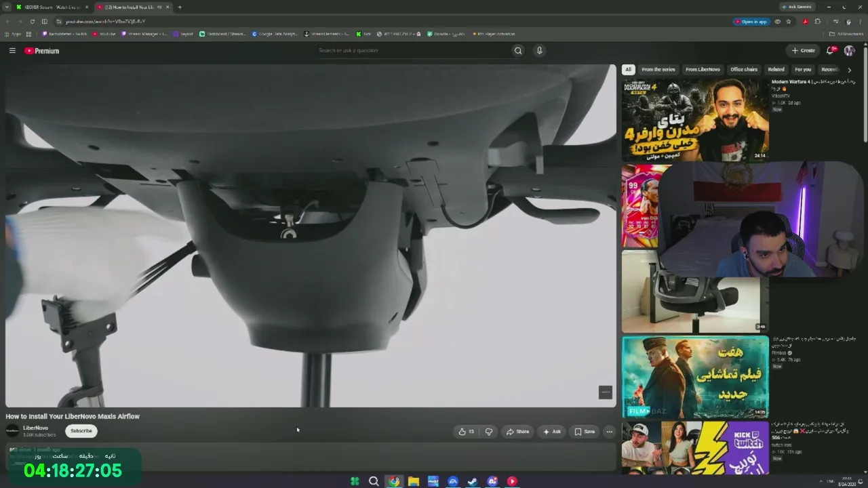Select the For you filter chip
The width and height of the screenshot is (868, 488).
[803, 69]
